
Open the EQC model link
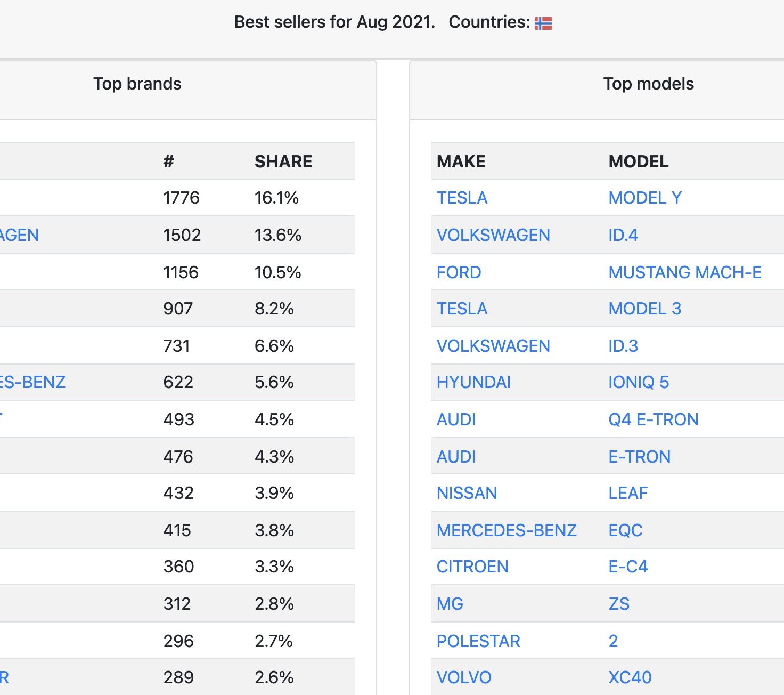(x=625, y=530)
